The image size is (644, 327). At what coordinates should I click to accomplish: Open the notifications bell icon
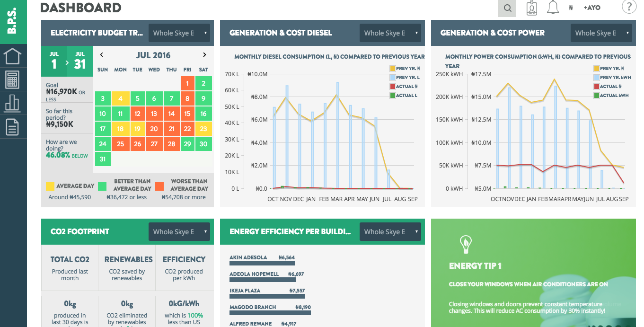click(x=553, y=8)
